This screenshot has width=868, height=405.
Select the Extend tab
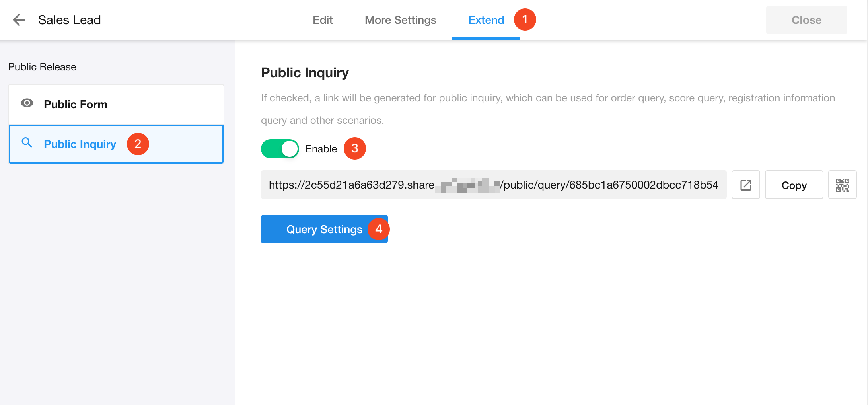click(486, 20)
